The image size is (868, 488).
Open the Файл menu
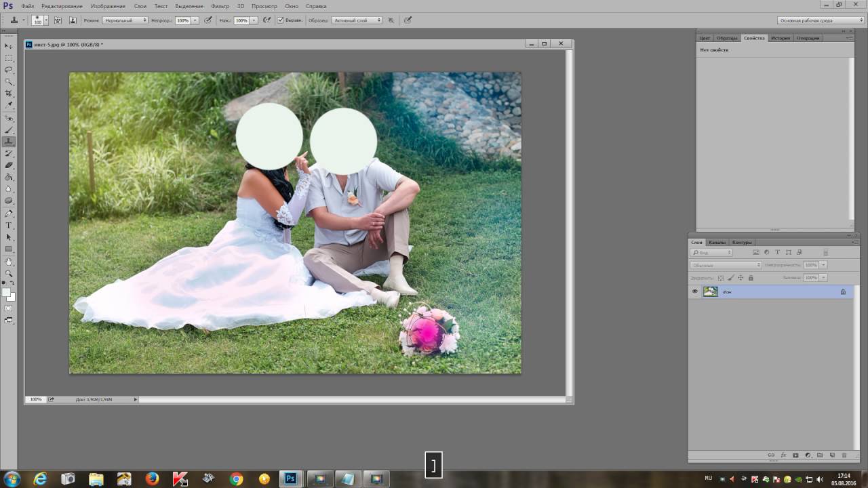[x=27, y=6]
